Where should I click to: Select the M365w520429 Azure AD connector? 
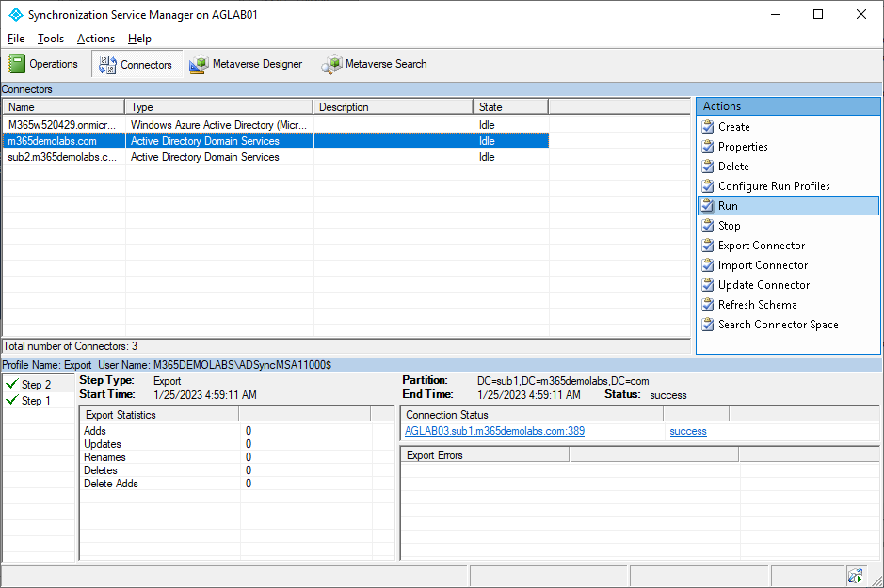tap(63, 125)
